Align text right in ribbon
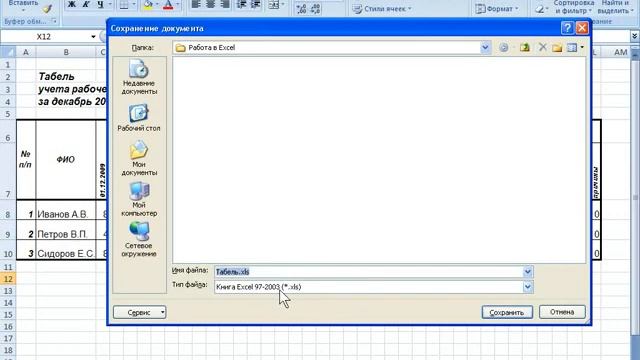The width and height of the screenshot is (640, 360). click(x=225, y=4)
